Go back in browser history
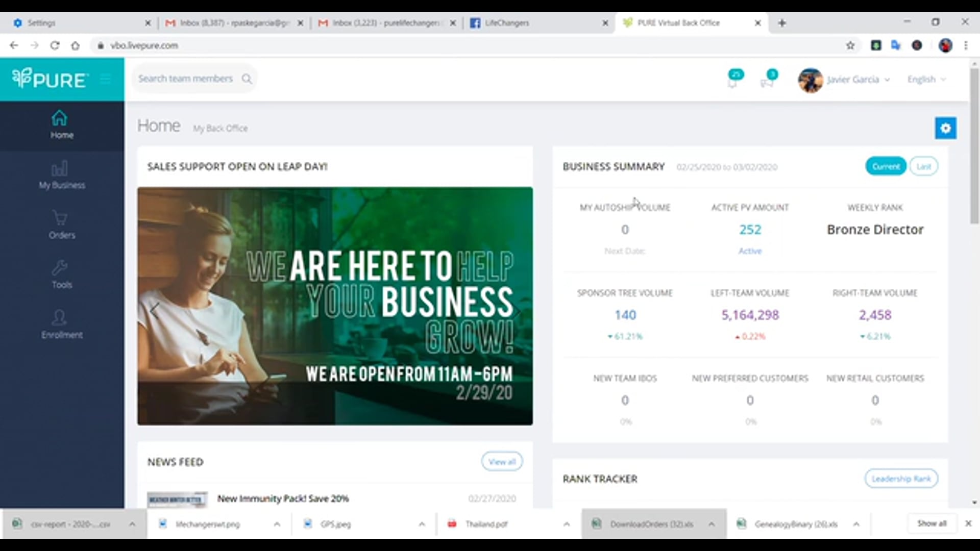Image resolution: width=980 pixels, height=551 pixels. click(x=14, y=45)
